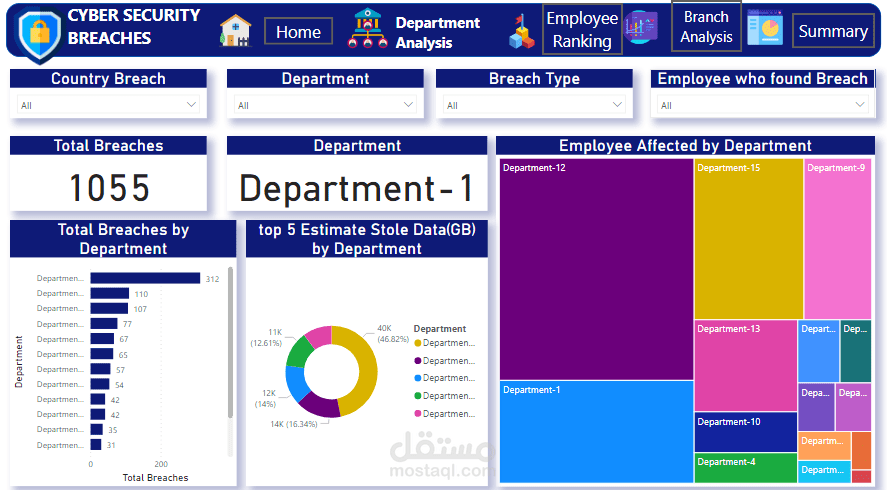The width and height of the screenshot is (887, 490).
Task: Select the Department Analysis heading
Action: point(437,32)
